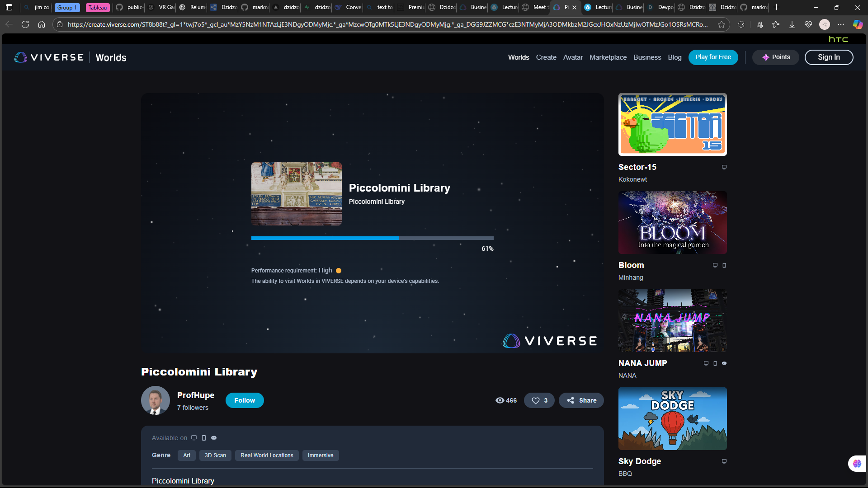Click the loading progress bar
This screenshot has width=868, height=488.
click(x=372, y=238)
